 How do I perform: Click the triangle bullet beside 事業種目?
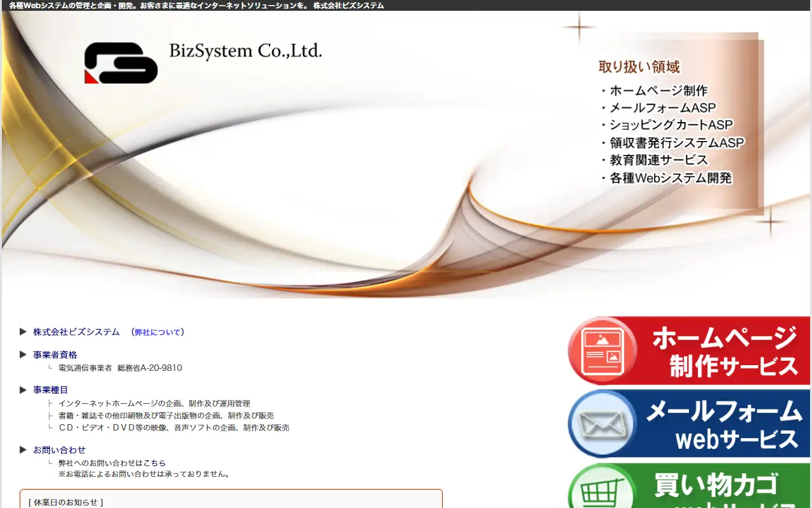[23, 390]
